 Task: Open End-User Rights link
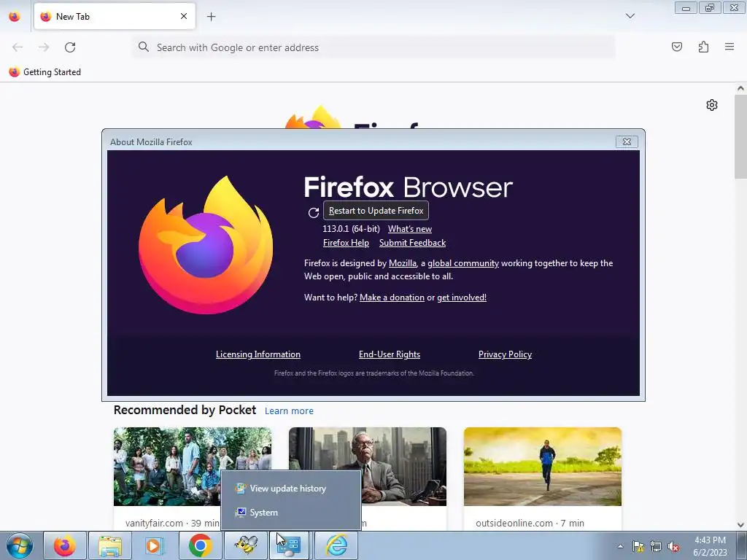tap(390, 354)
